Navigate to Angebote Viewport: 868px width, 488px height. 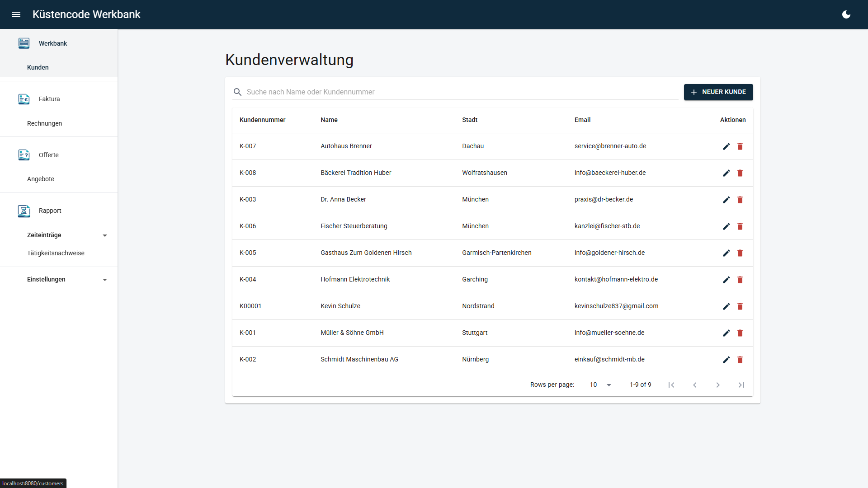pos(40,179)
